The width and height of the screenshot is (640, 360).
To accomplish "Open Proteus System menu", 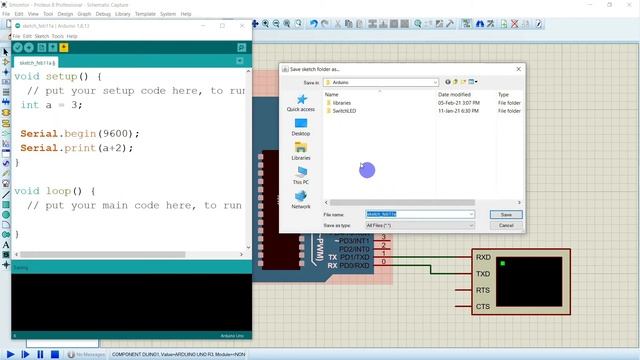I will 168,14.
